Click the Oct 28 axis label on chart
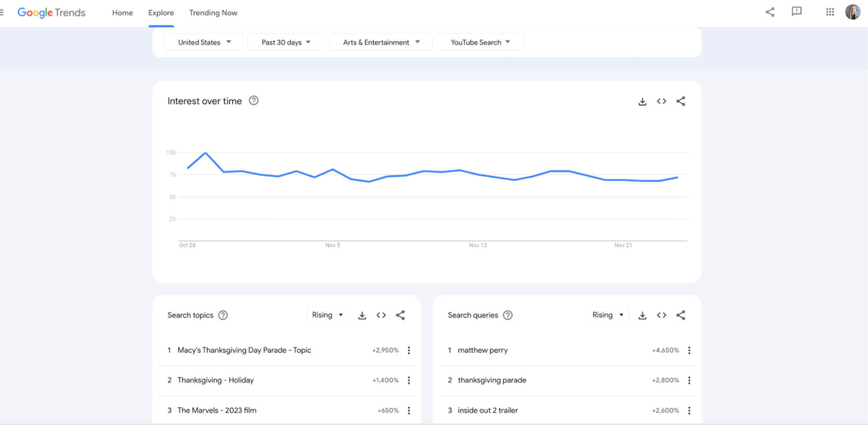Image resolution: width=868 pixels, height=425 pixels. point(187,245)
